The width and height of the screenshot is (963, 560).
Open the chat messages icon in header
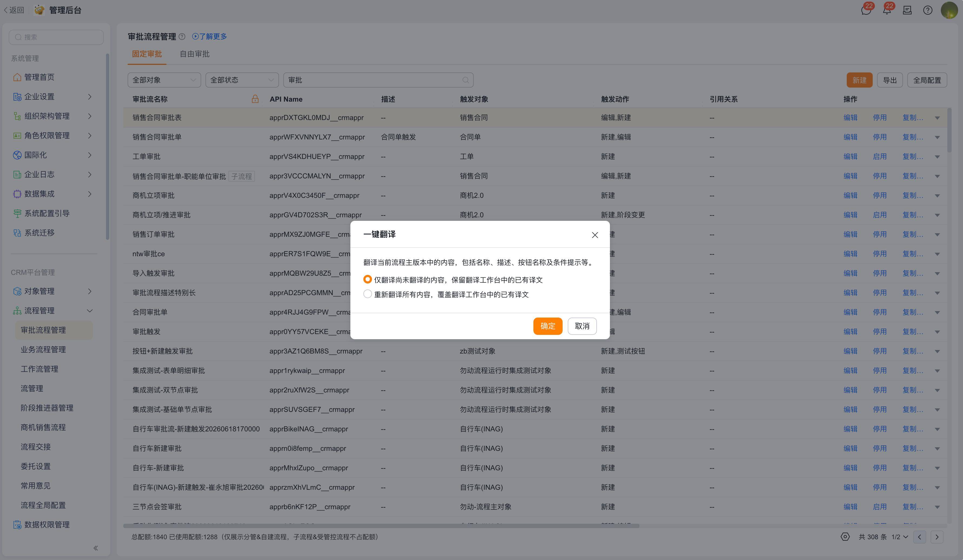coord(866,10)
